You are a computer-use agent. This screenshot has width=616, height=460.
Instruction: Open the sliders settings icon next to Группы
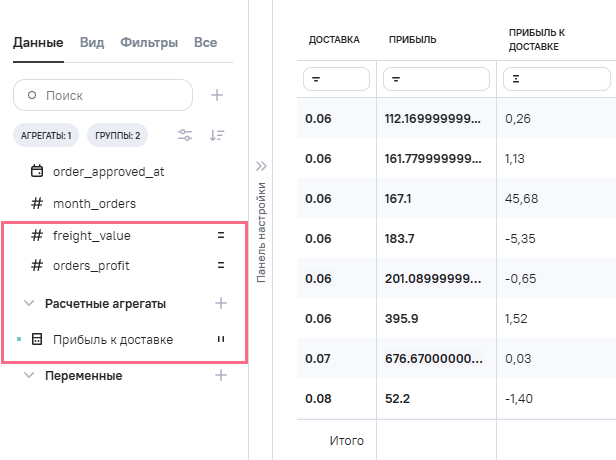[185, 135]
